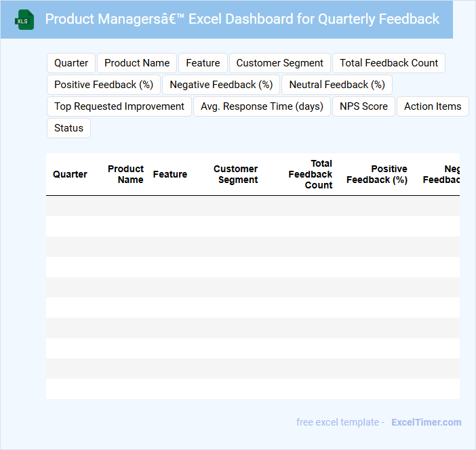Click the Total Feedback Count column header
Image resolution: width=476 pixels, height=450 pixels.
click(x=311, y=174)
